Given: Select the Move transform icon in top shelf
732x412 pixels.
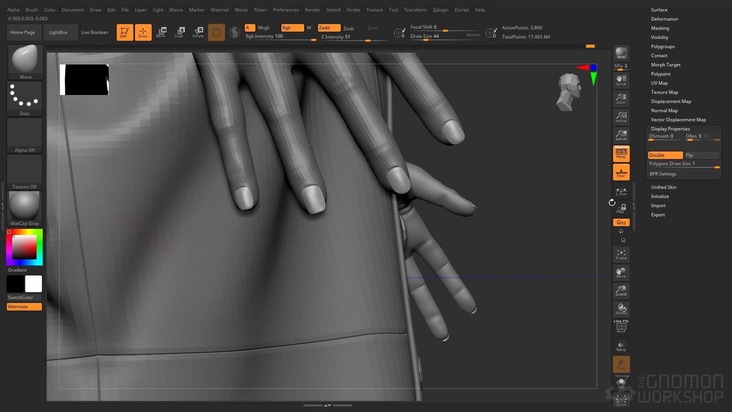Looking at the screenshot, I should point(162,32).
